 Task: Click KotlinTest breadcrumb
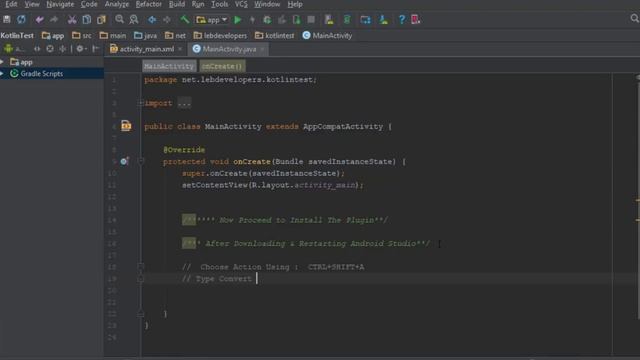(x=17, y=36)
